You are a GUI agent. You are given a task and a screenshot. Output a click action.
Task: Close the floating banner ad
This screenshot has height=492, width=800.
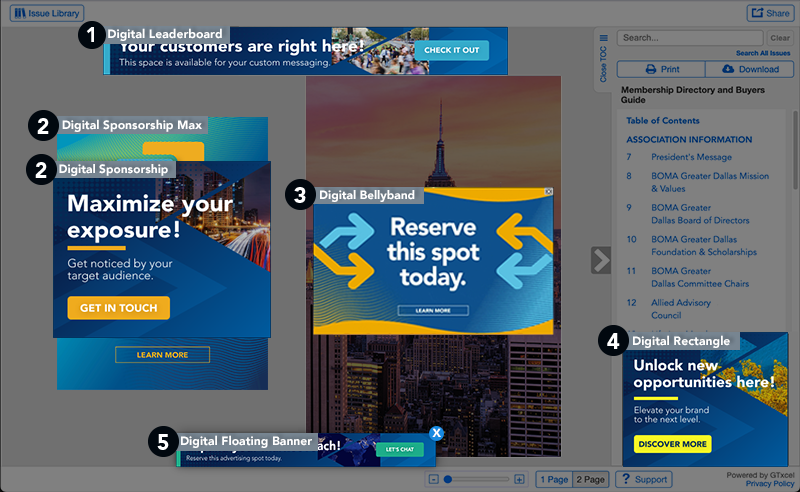point(436,433)
